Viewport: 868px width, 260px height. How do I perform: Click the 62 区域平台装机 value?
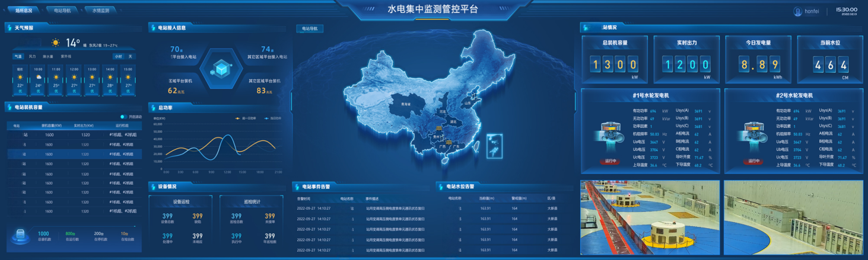tap(176, 91)
